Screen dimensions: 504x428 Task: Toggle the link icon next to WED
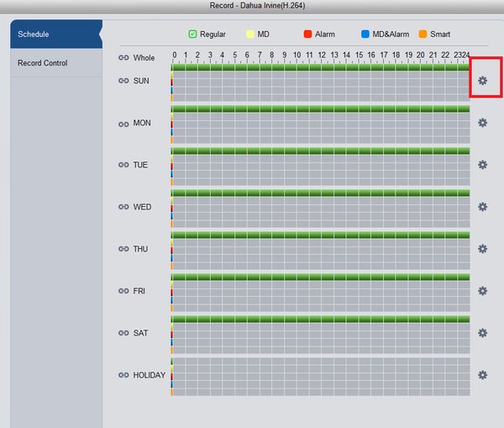tap(123, 207)
